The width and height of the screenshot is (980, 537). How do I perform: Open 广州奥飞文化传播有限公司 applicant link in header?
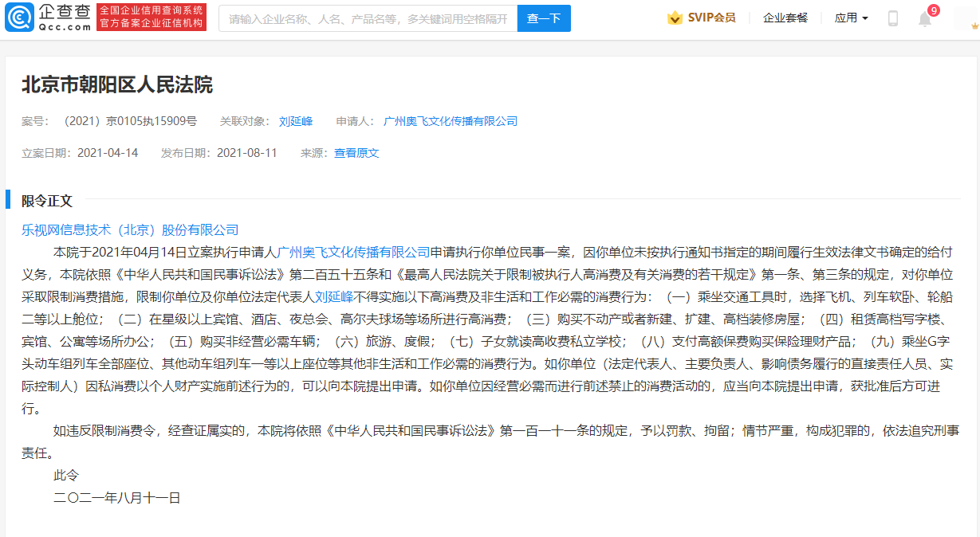coord(451,121)
